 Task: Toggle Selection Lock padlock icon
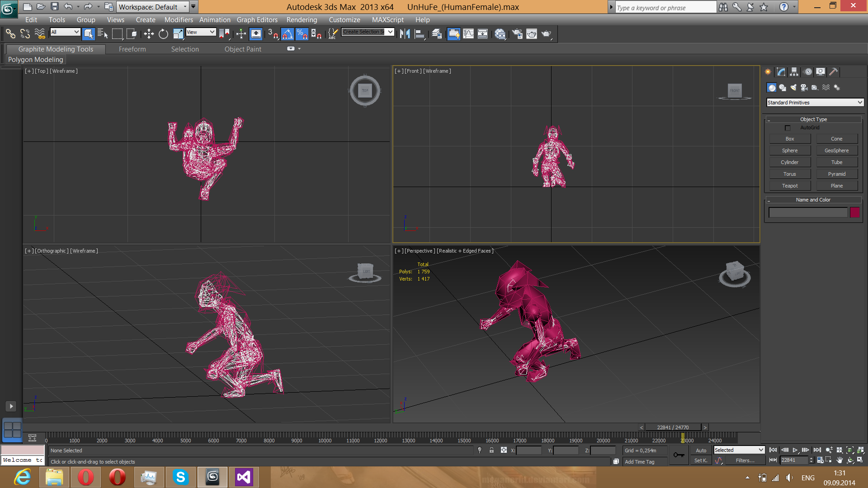(x=491, y=450)
